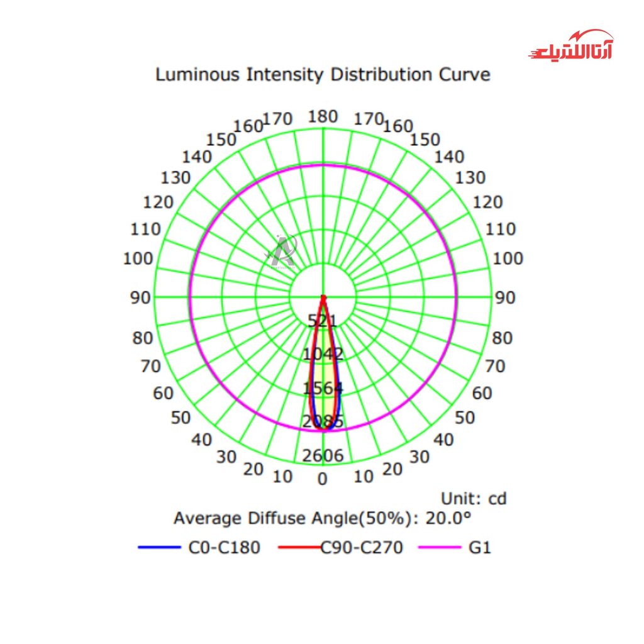The height and width of the screenshot is (644, 644).
Task: Select the G1 legend label
Action: [x=480, y=548]
